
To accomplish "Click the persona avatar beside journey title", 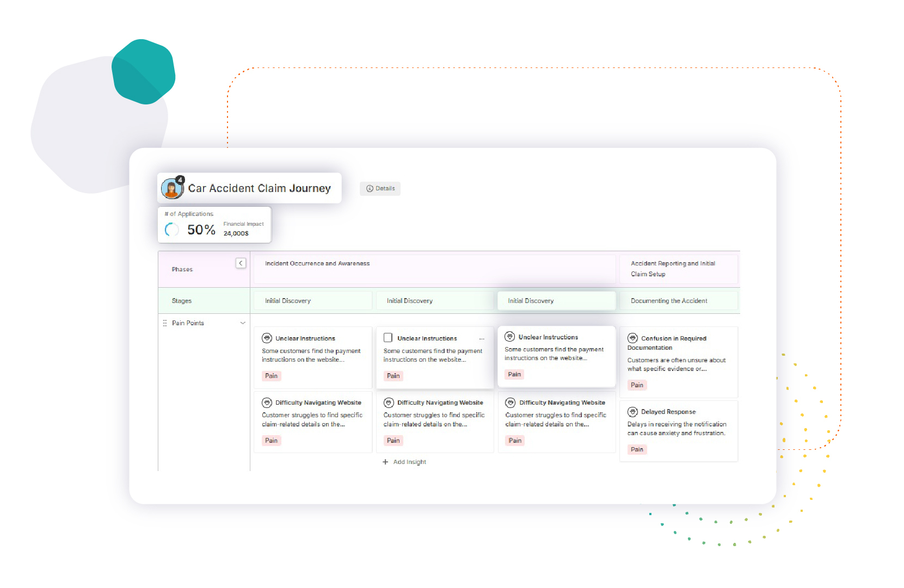I will (x=172, y=188).
